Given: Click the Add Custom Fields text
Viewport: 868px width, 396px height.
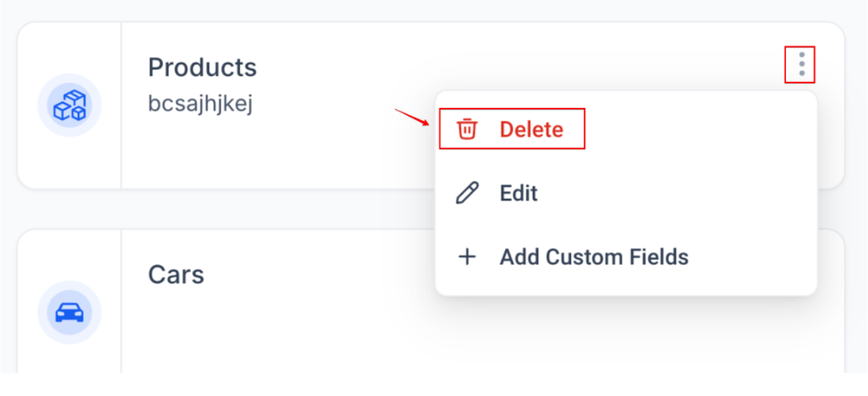Looking at the screenshot, I should (594, 256).
